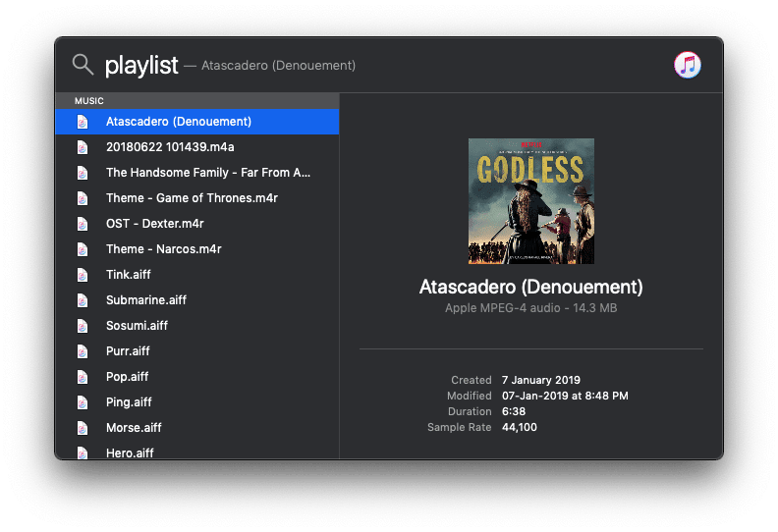Click the Atascadero (Denouement) preview title
778x532 pixels.
click(530, 288)
